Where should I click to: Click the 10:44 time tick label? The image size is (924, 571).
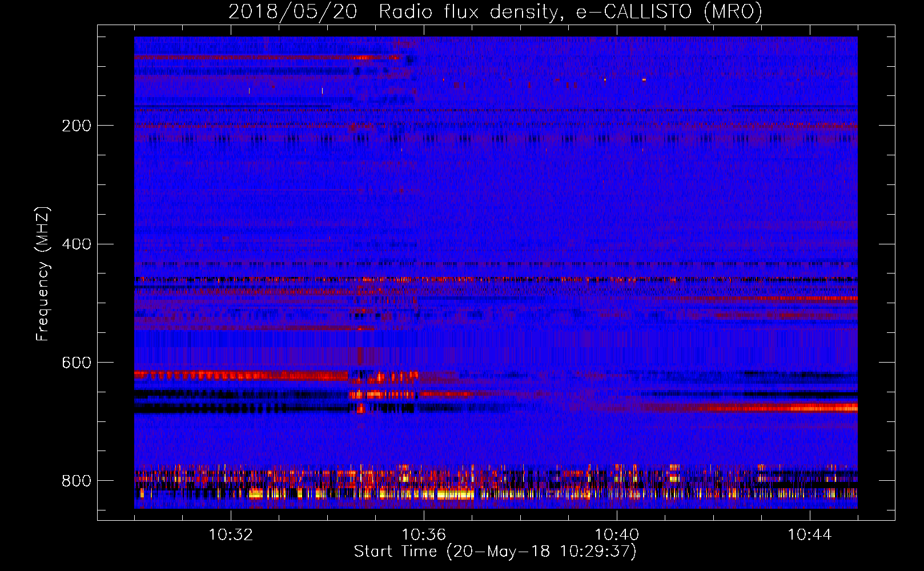click(x=810, y=535)
